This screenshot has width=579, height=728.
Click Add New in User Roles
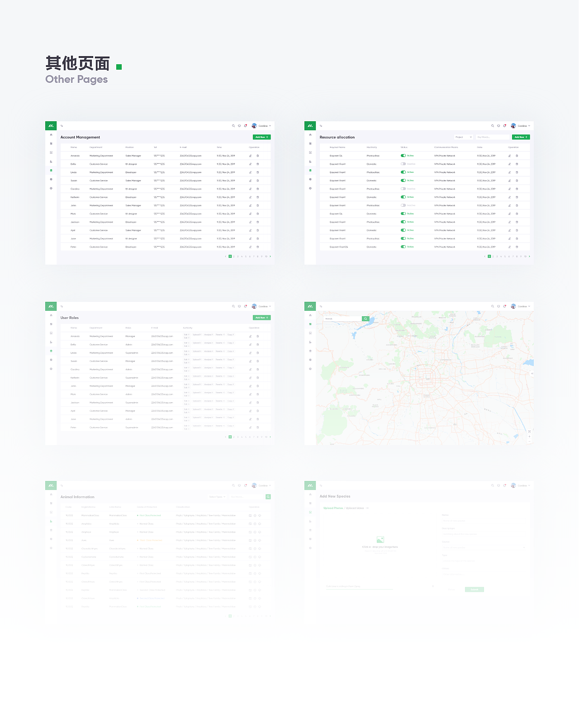(x=262, y=318)
